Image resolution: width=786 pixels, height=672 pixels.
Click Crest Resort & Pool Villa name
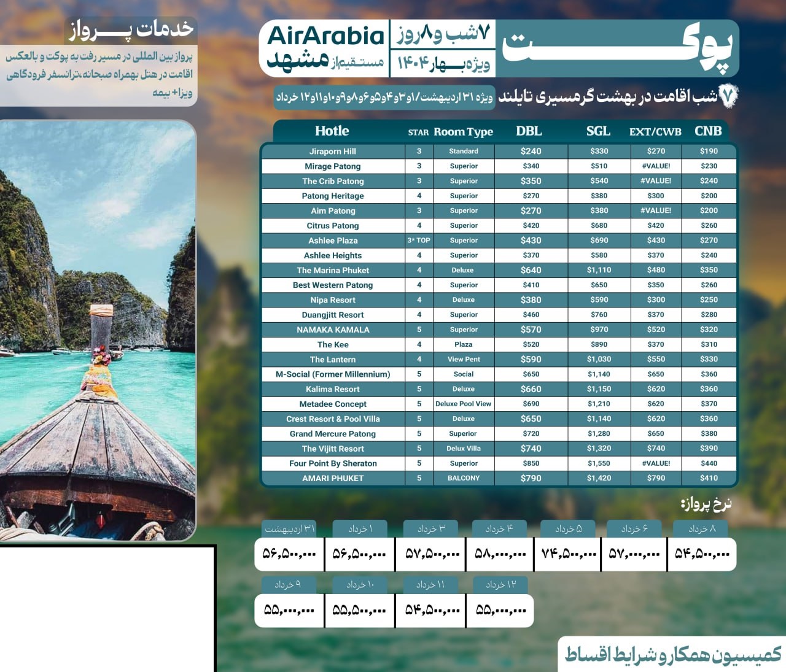[333, 419]
